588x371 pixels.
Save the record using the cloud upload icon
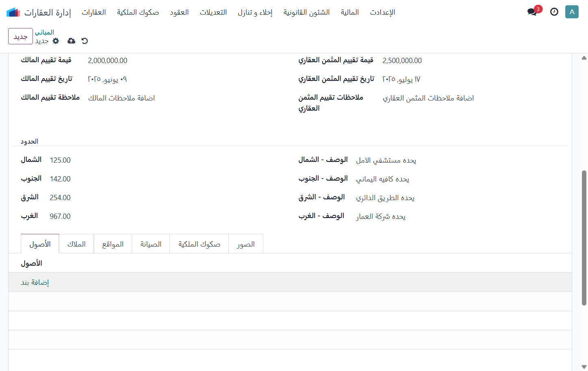pos(71,41)
